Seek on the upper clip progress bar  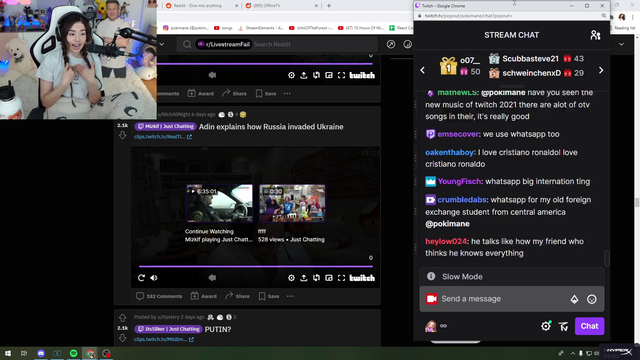(264, 64)
